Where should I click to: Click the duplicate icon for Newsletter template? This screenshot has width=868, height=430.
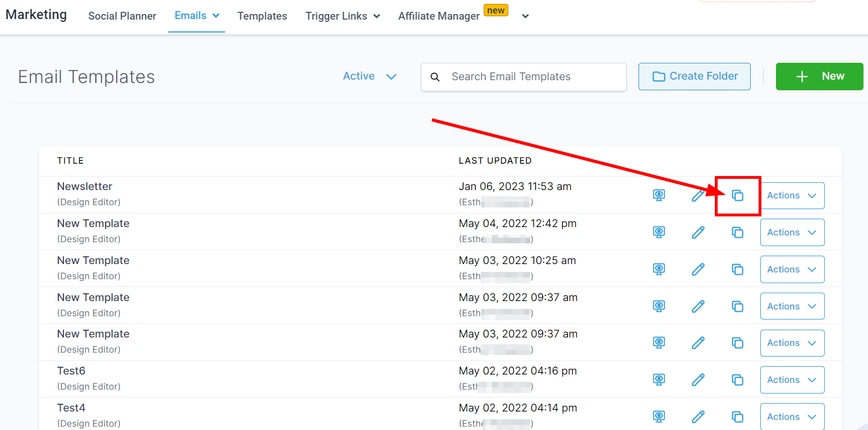[x=737, y=196]
